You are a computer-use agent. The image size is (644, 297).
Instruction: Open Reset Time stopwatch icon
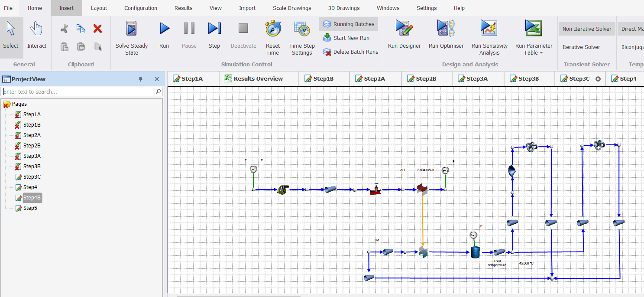tap(272, 29)
